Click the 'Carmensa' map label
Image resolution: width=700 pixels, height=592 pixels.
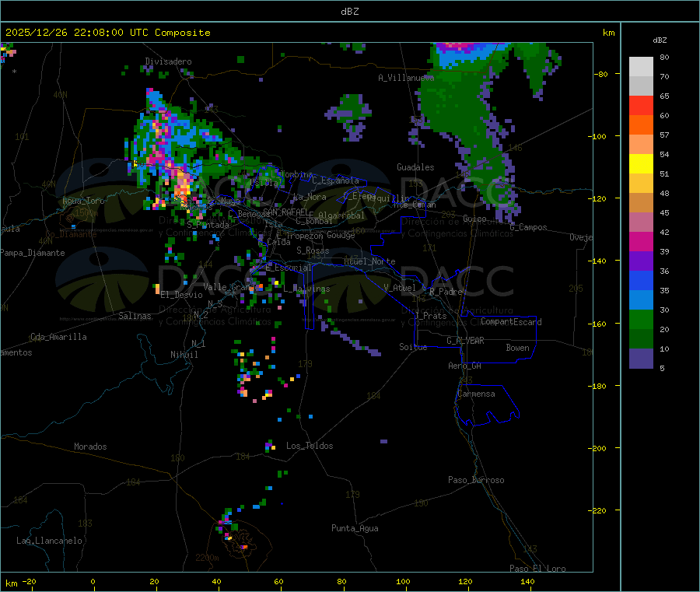point(476,394)
